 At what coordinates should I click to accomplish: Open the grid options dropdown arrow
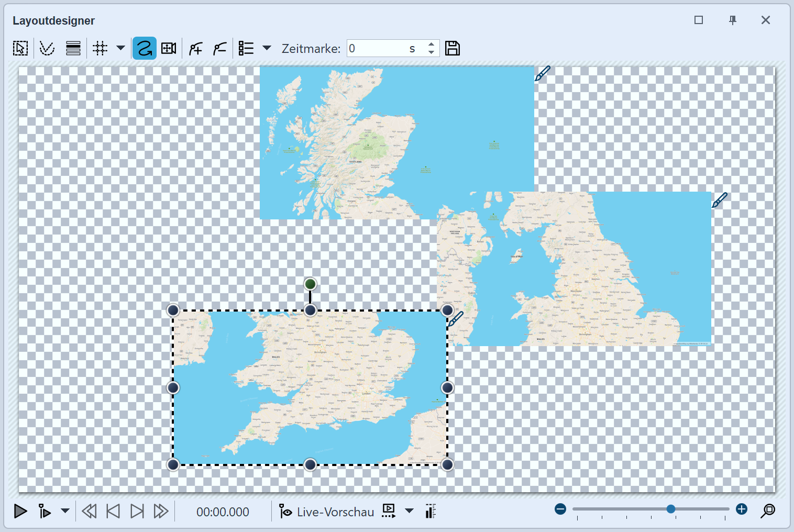click(x=120, y=48)
